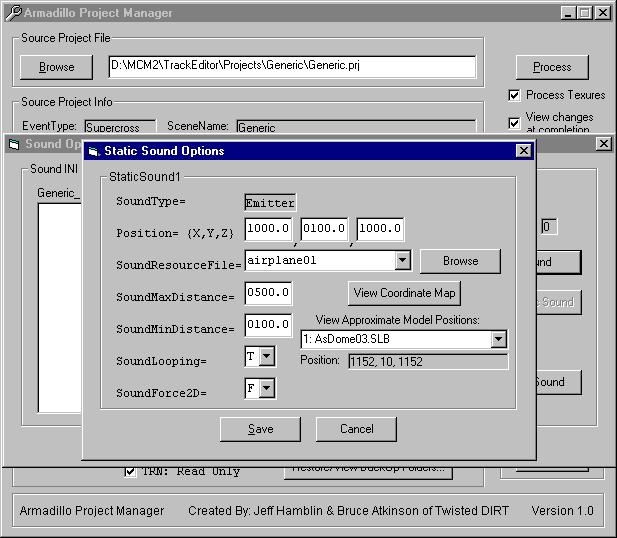The image size is (617, 538).
Task: Click the Armadillo Project Manager title icon
Action: click(x=10, y=13)
